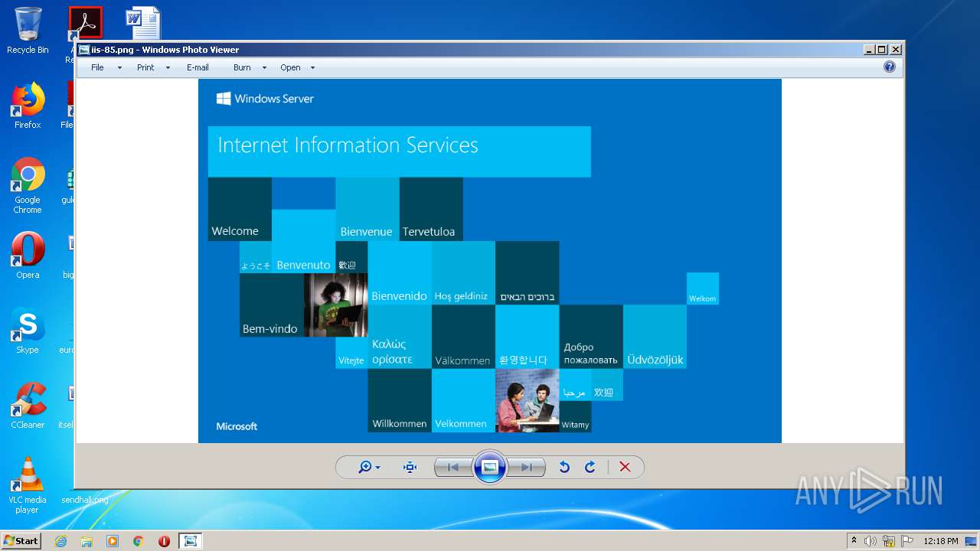The width and height of the screenshot is (980, 551).
Task: Open the zoom magnifier control
Action: 365,467
